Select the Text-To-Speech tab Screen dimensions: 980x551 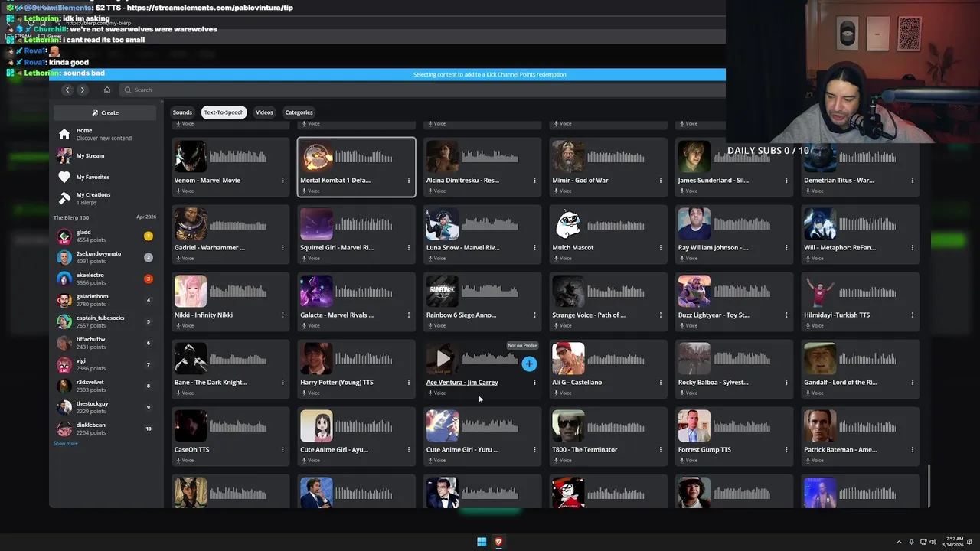click(x=224, y=112)
